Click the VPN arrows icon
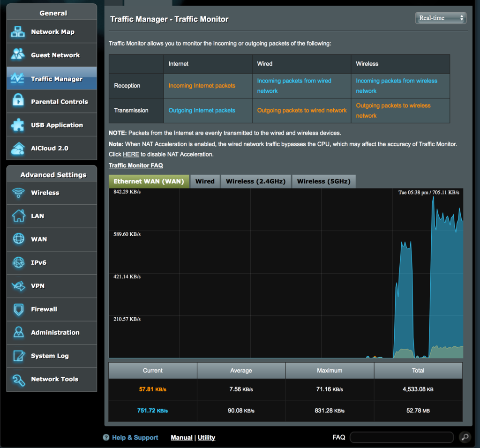Viewport: 480px width, 448px height. 18,286
